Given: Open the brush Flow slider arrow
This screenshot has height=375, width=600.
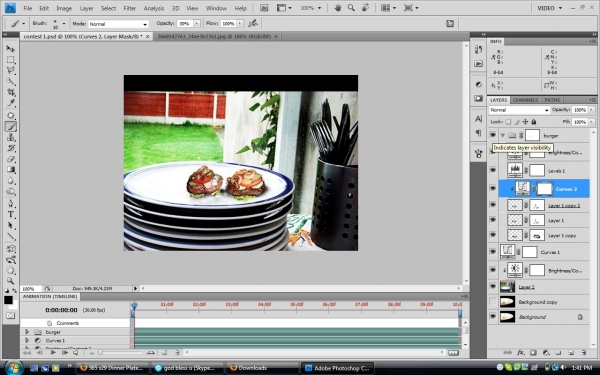Looking at the screenshot, I should 240,24.
